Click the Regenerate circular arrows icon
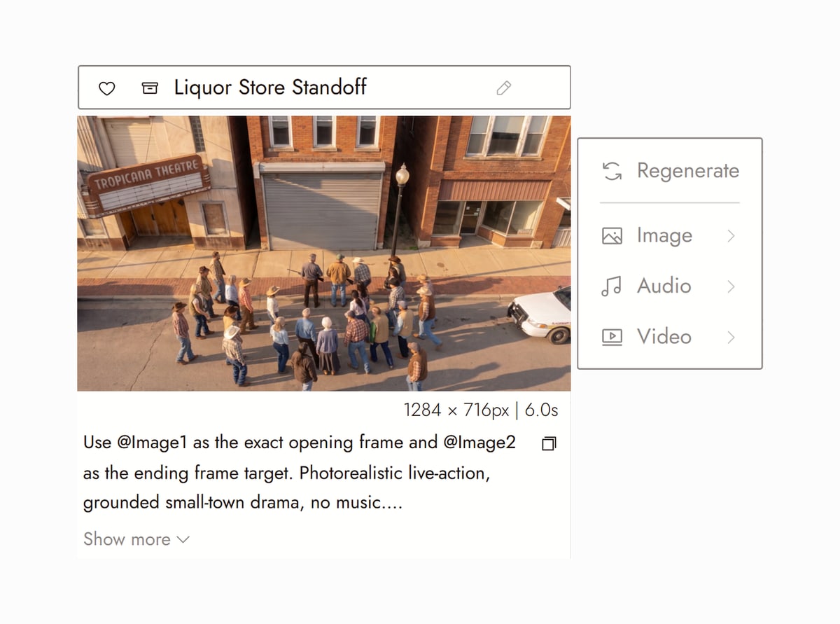The height and width of the screenshot is (624, 840). [612, 171]
